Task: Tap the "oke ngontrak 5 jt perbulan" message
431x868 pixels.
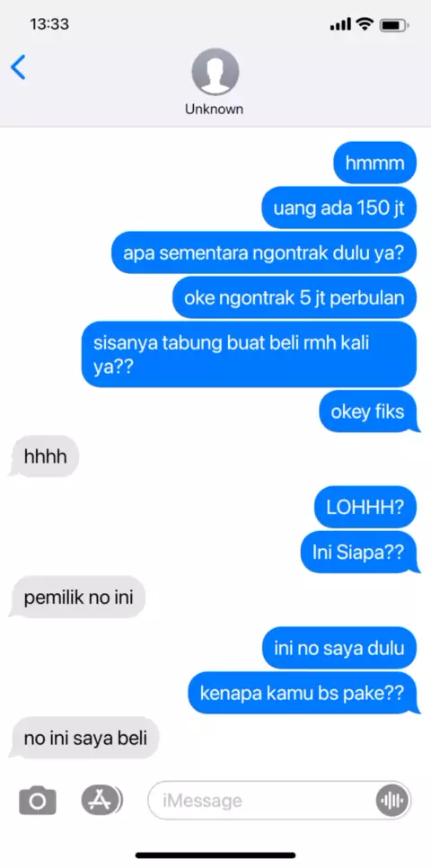Action: pyautogui.click(x=294, y=297)
